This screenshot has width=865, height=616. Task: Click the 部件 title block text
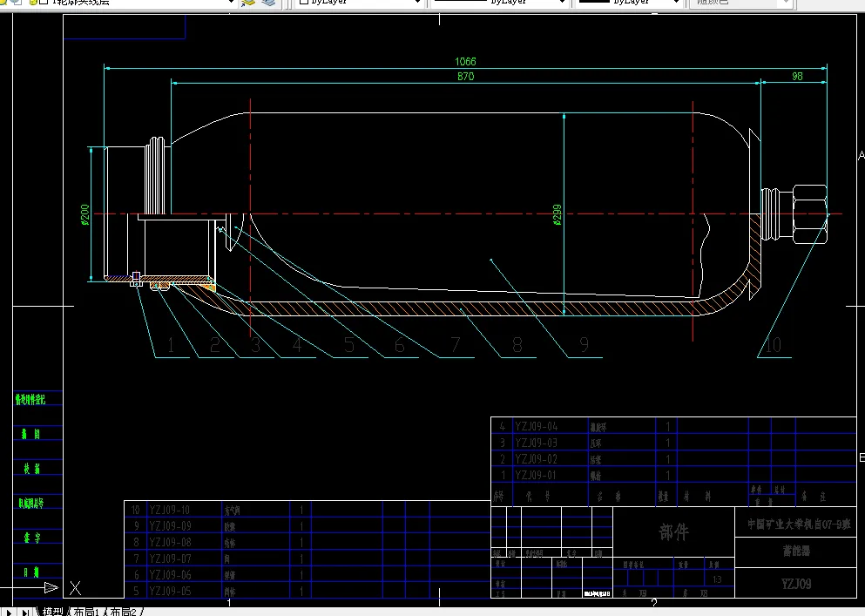pos(673,532)
